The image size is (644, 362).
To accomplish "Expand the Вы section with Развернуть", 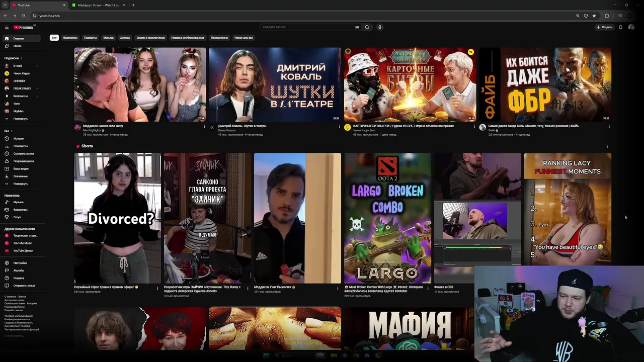I will click(x=21, y=184).
